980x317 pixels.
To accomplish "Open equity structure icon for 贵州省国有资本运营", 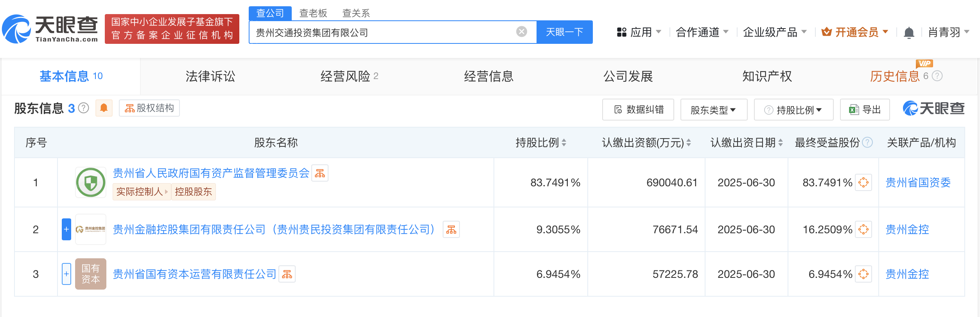I will tap(287, 274).
